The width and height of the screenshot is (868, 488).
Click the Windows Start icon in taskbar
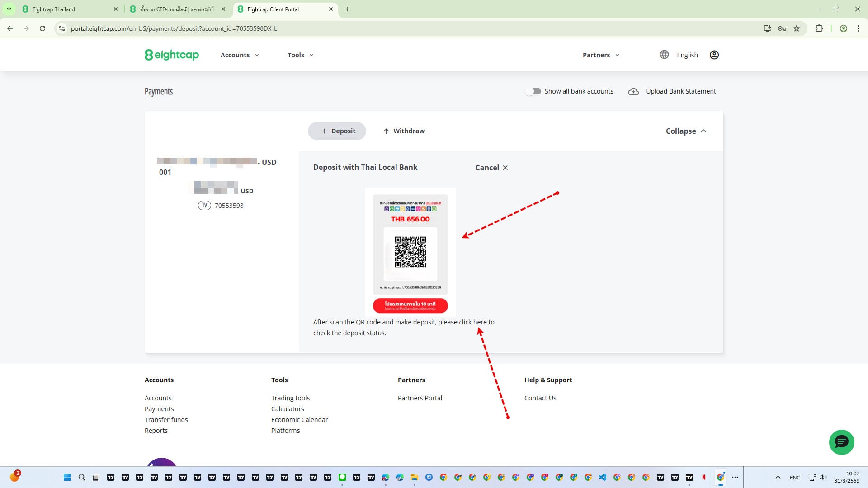coord(67,477)
